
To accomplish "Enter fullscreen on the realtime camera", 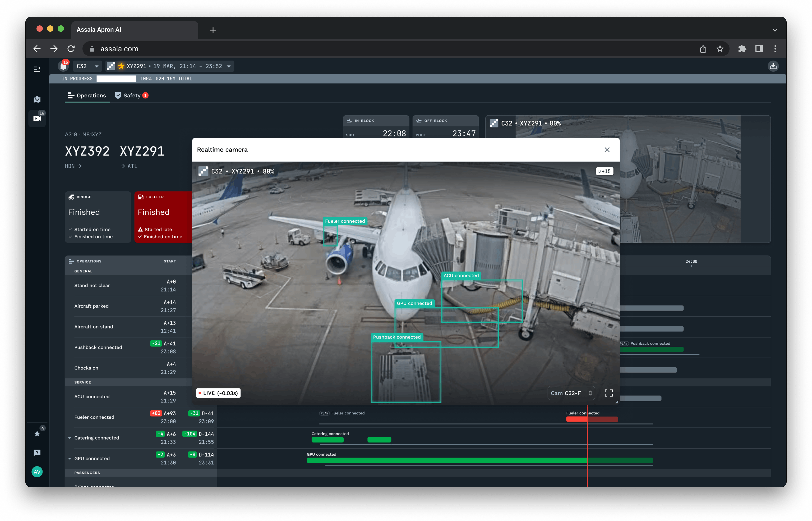I will tap(608, 393).
